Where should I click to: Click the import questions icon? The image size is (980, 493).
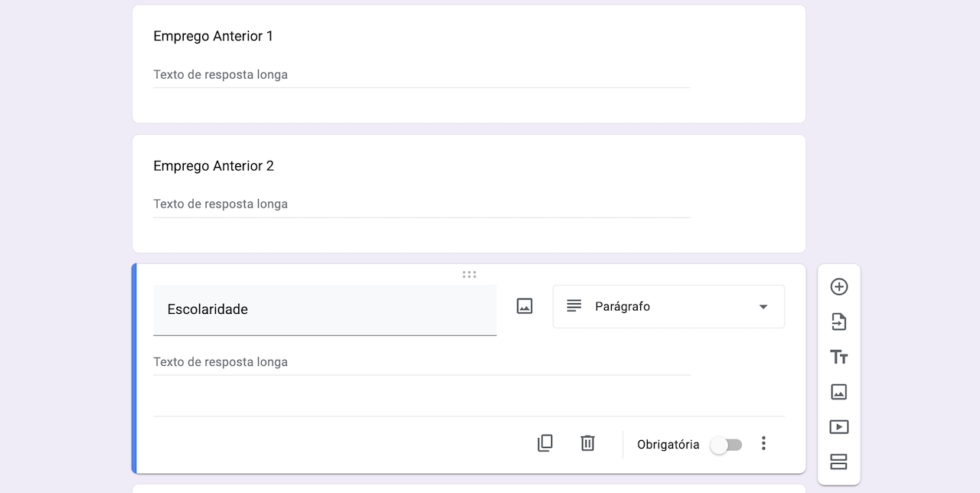click(839, 322)
